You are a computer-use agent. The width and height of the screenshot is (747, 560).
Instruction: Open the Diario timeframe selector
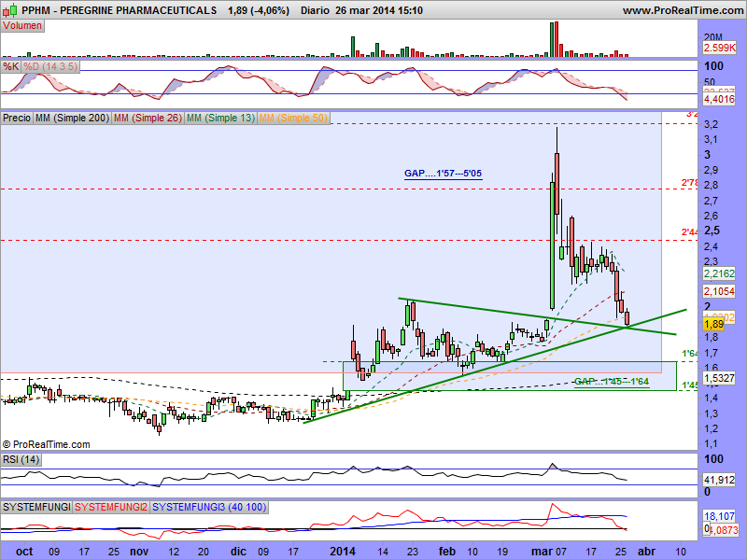pos(320,10)
